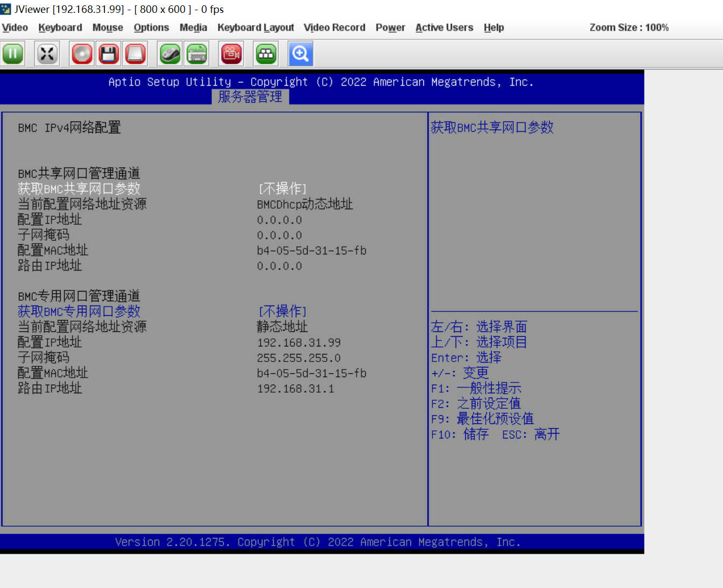The width and height of the screenshot is (723, 588).
Task: Open the Keyboard Layout menu
Action: point(256,27)
